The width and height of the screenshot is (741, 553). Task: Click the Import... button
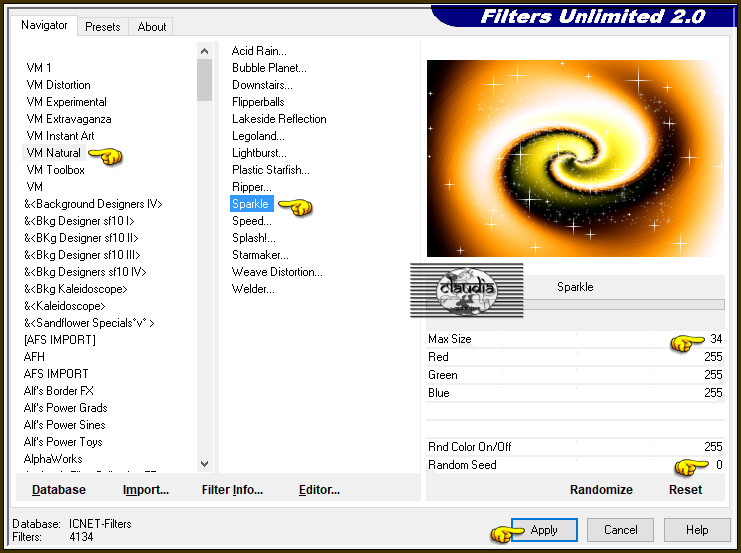(x=146, y=490)
